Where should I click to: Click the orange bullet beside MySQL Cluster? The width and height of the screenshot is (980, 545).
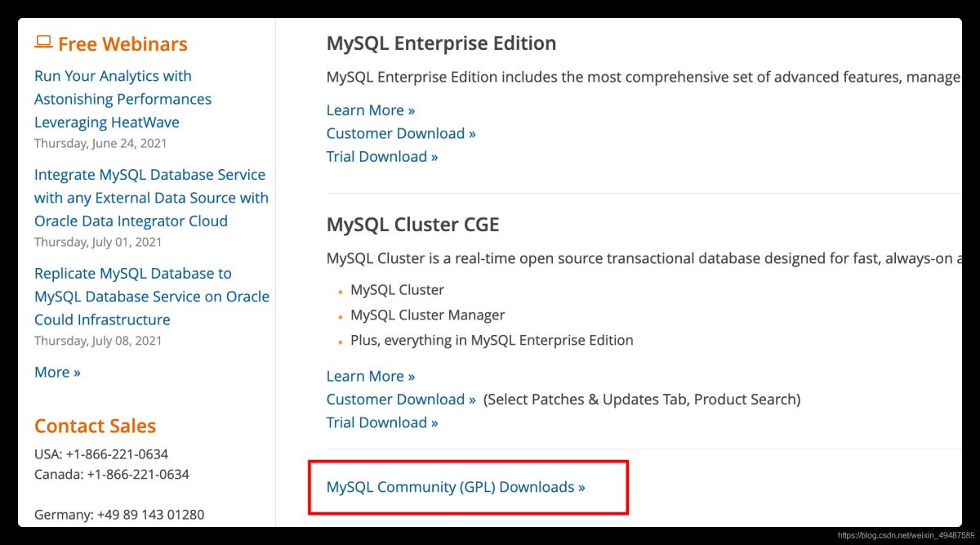coord(339,291)
